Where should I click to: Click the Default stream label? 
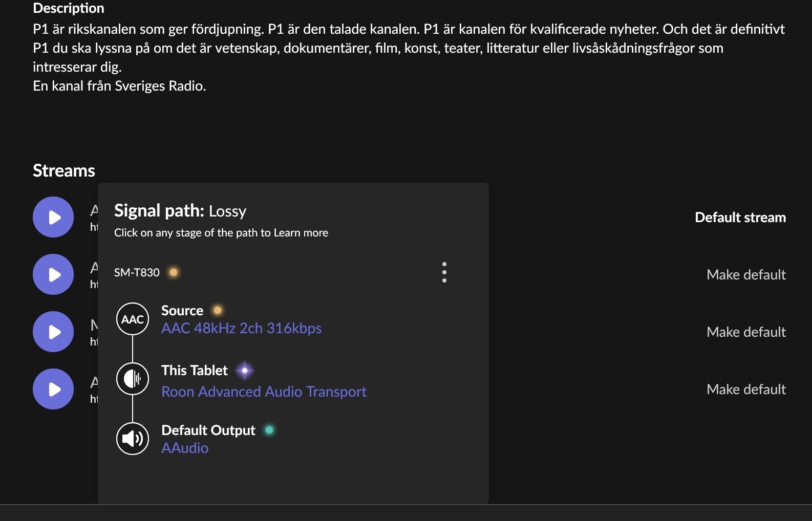coord(740,218)
